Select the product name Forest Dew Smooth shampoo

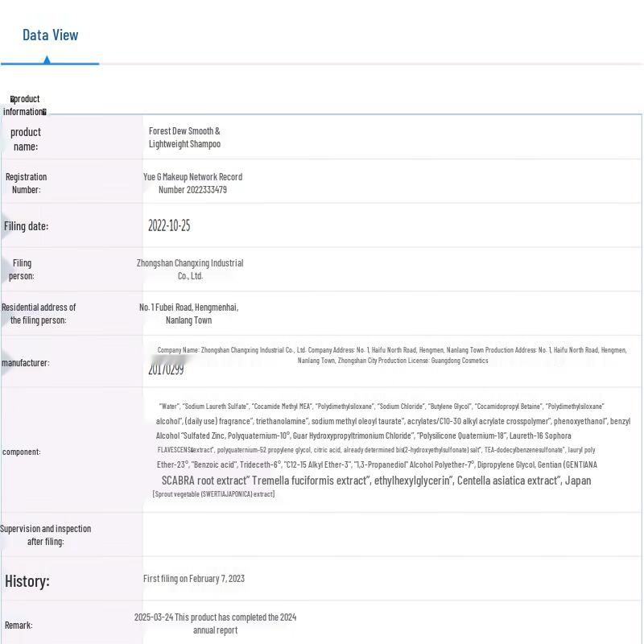point(184,138)
